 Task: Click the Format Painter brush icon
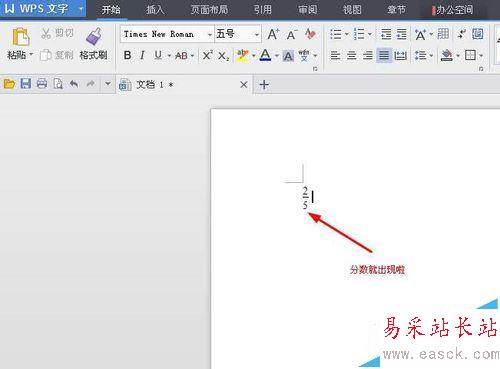[94, 36]
